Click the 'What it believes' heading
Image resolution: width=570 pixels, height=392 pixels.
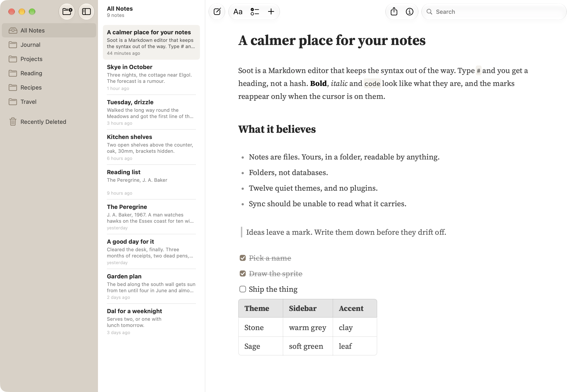tap(277, 129)
